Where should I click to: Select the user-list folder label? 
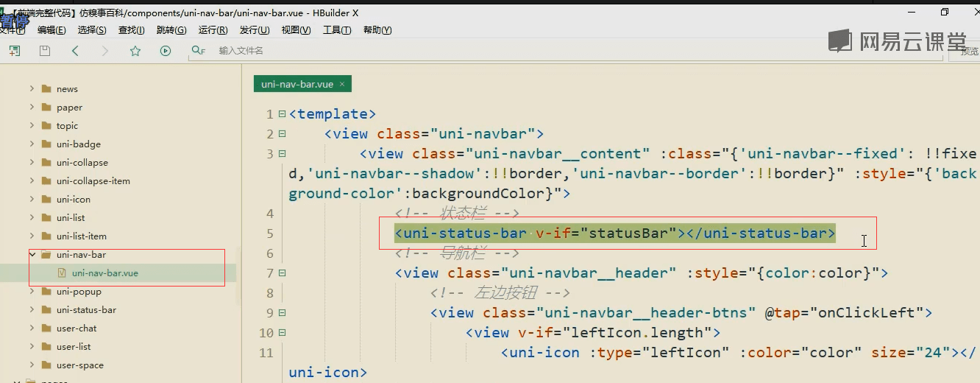tap(74, 346)
